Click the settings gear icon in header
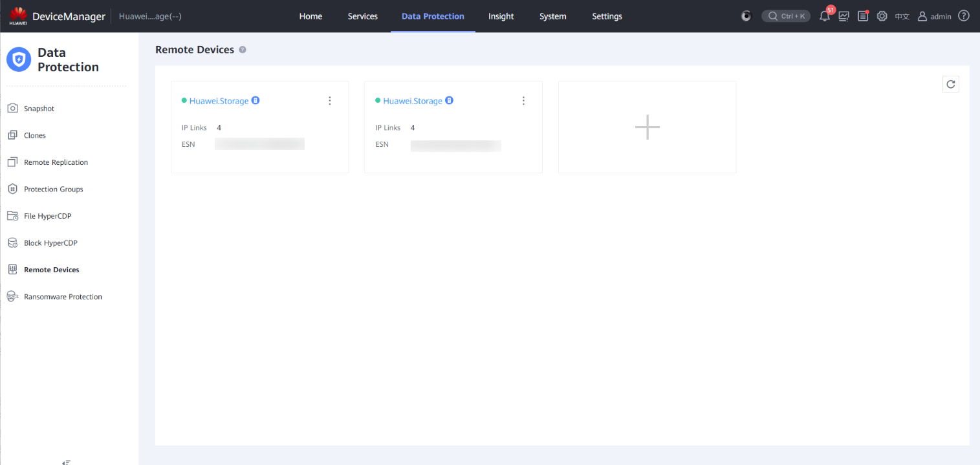 point(882,17)
